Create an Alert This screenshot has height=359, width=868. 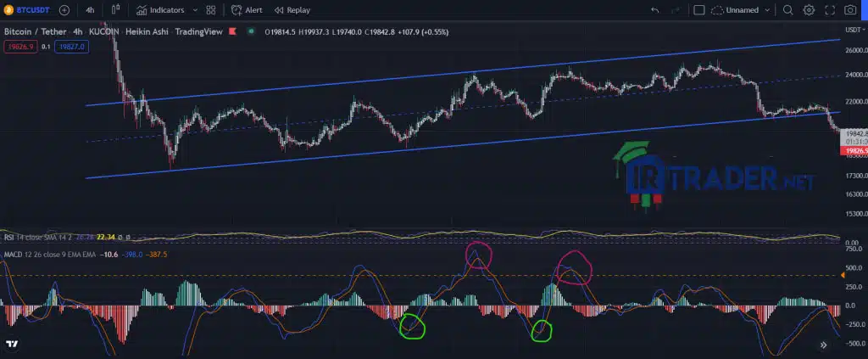pos(247,10)
